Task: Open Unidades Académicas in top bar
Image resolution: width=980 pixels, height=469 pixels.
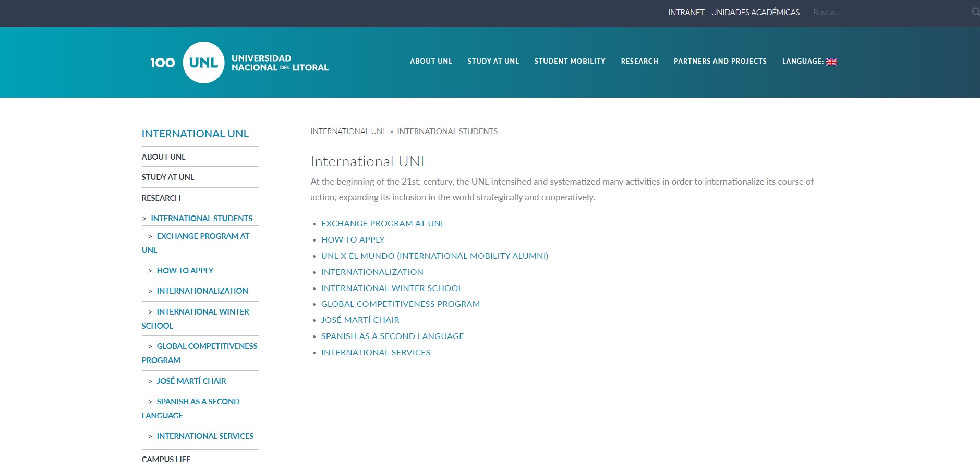Action: [755, 13]
